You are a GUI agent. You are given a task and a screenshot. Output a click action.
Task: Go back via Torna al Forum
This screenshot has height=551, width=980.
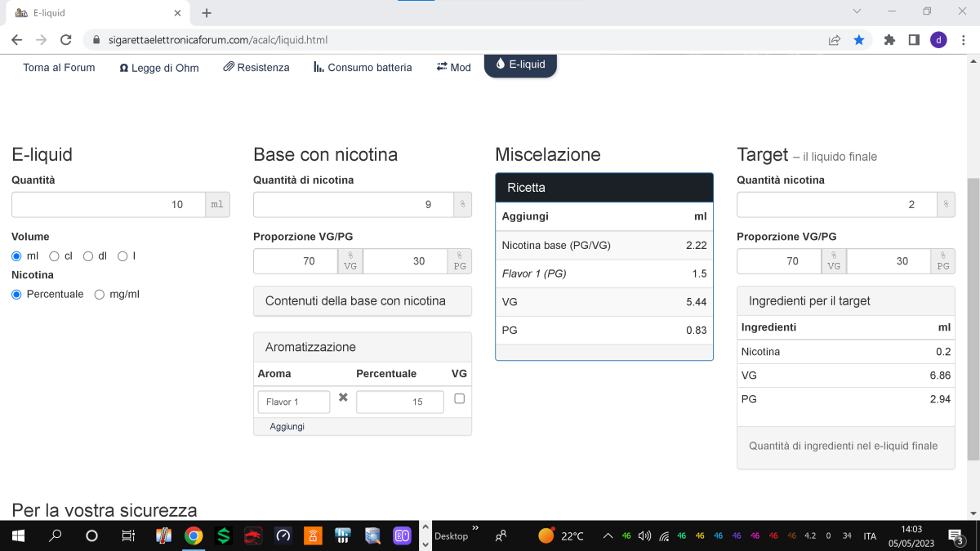(x=59, y=68)
